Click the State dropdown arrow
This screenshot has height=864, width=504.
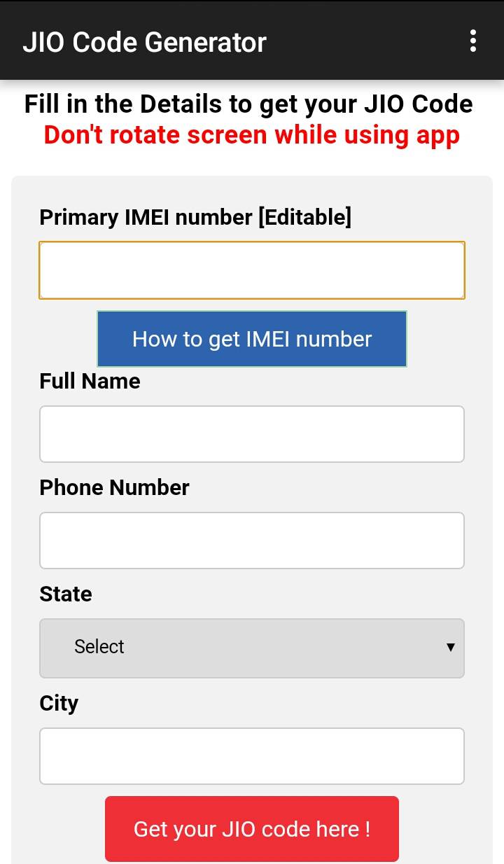(x=451, y=647)
